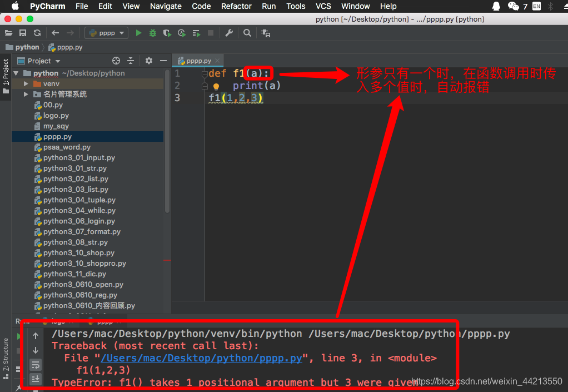Image resolution: width=568 pixels, height=392 pixels.
Task: Select python3_04_tuple.py file
Action: [x=79, y=200]
